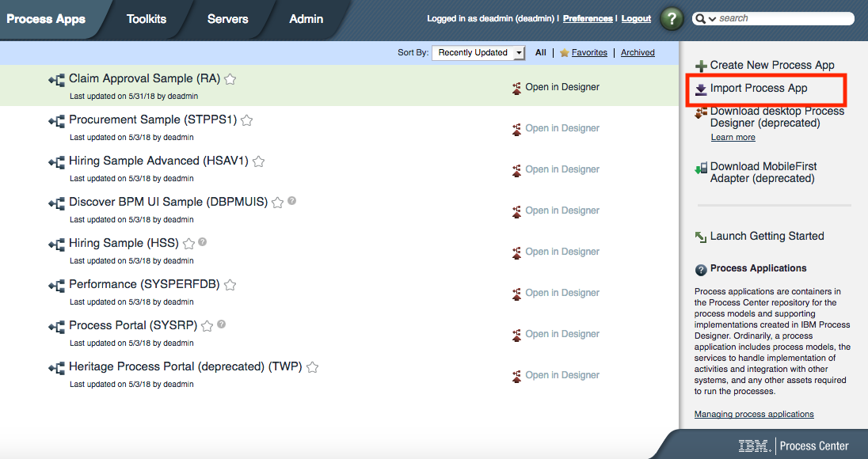The height and width of the screenshot is (459, 868).
Task: Click the designer icon in Claim Approval Sample row
Action: [x=516, y=88]
